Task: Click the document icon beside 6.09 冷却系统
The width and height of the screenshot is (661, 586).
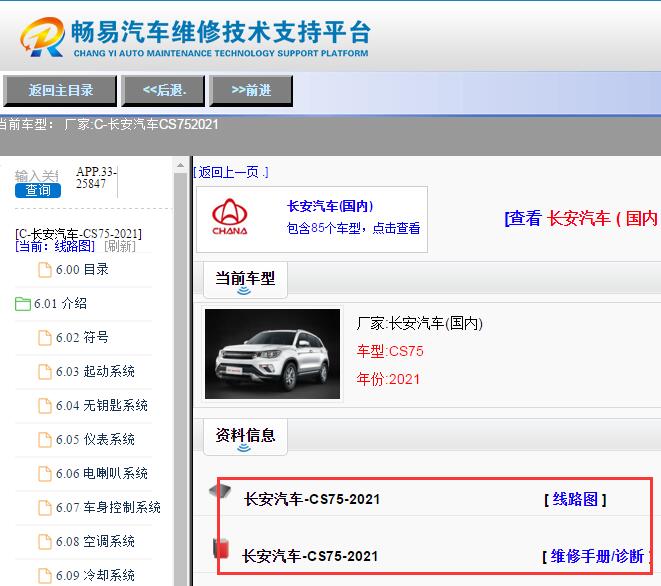Action: (x=45, y=576)
